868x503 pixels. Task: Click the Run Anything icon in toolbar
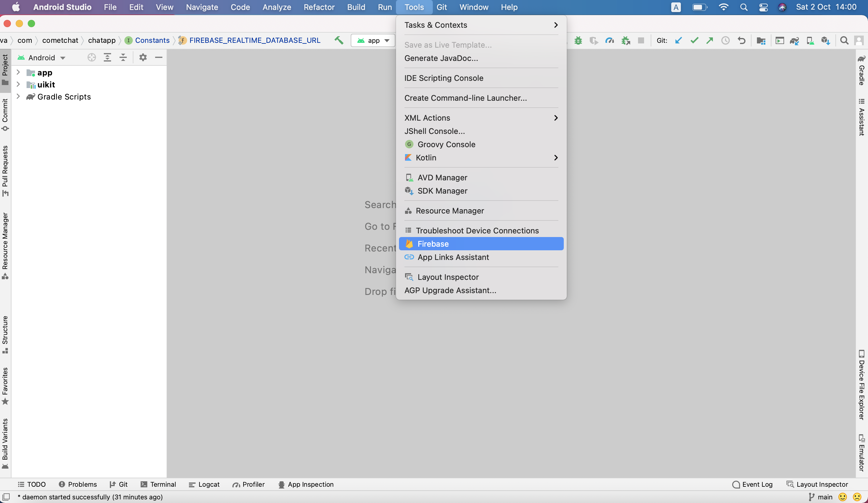780,41
